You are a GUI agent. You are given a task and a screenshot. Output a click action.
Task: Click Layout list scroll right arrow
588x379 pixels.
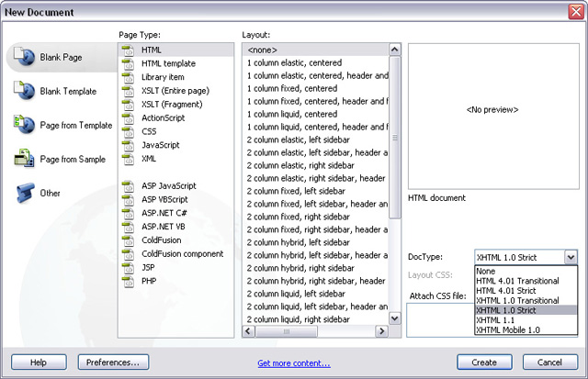pyautogui.click(x=381, y=331)
